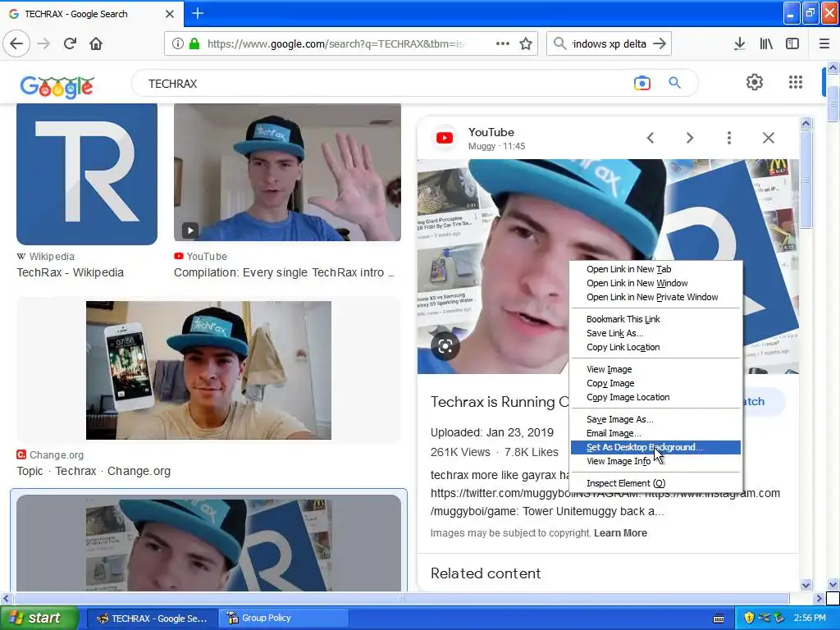Click the YouTube logo in preview header
Screen dimensions: 840x630
click(x=444, y=138)
